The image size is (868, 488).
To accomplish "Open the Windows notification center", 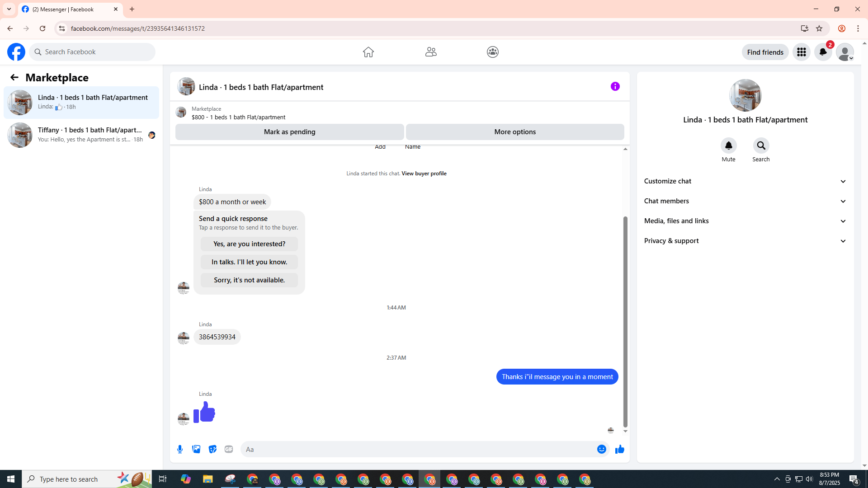I will click(854, 479).
